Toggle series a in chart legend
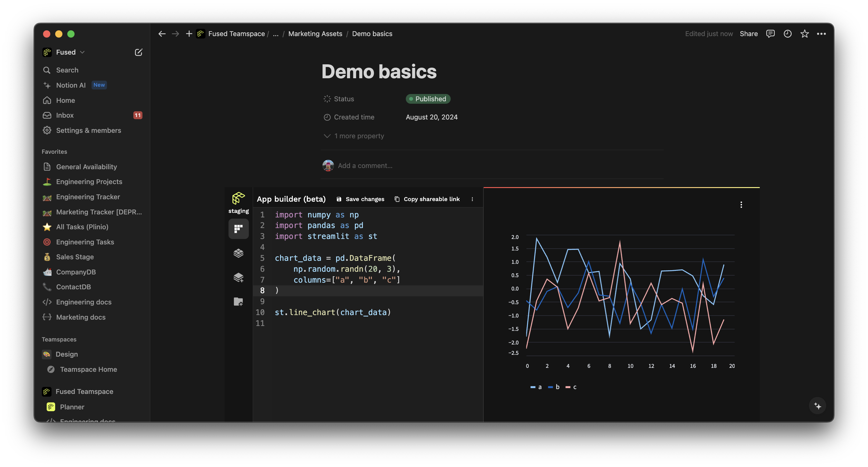The width and height of the screenshot is (868, 467). click(536, 387)
